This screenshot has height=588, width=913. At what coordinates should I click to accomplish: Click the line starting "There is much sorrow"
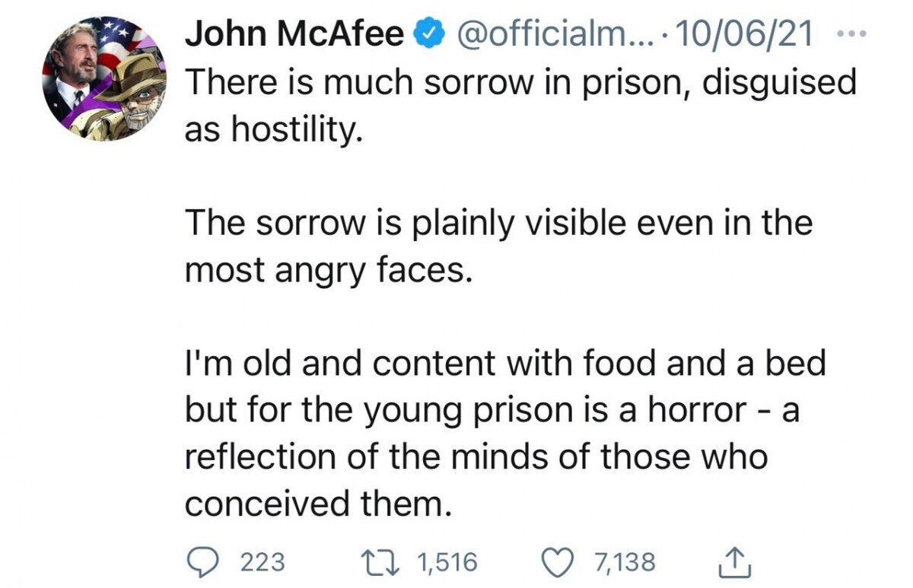point(520,82)
